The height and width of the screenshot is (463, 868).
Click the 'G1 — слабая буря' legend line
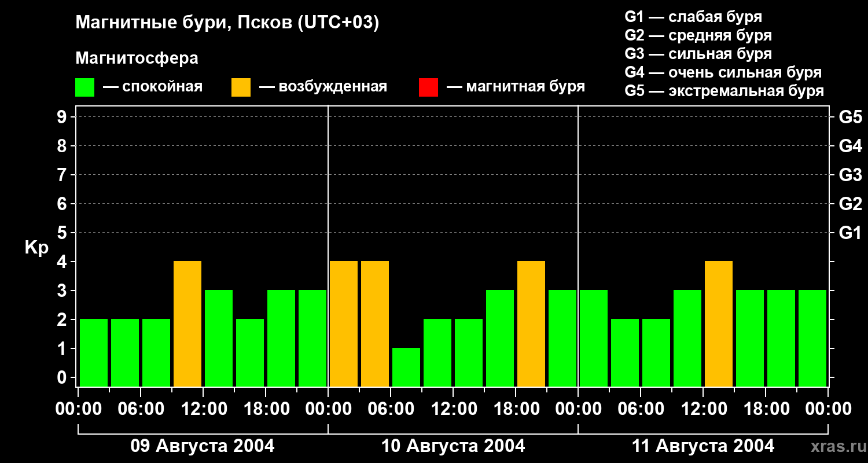(x=693, y=17)
